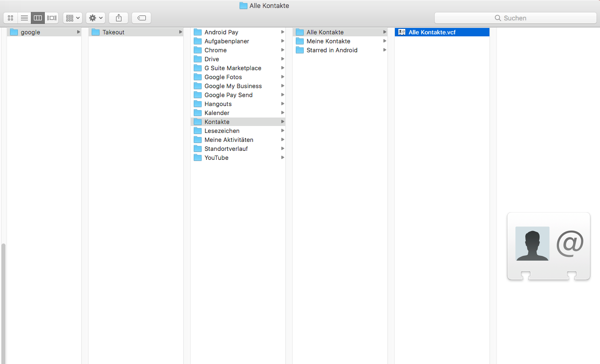This screenshot has height=364, width=600.
Task: Open the YouTube folder
Action: tap(238, 157)
